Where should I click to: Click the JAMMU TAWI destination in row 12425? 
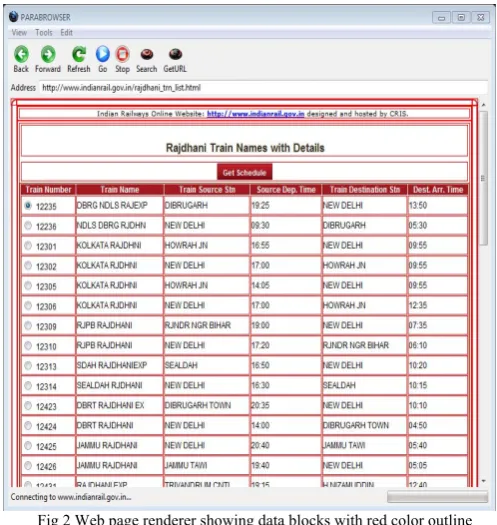[364, 445]
